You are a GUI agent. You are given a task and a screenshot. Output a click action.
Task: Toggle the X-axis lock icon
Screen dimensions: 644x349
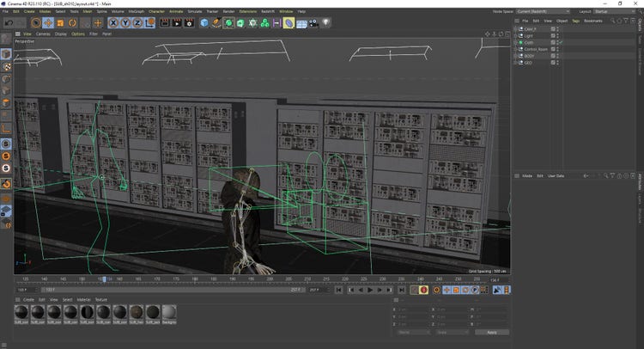point(114,23)
